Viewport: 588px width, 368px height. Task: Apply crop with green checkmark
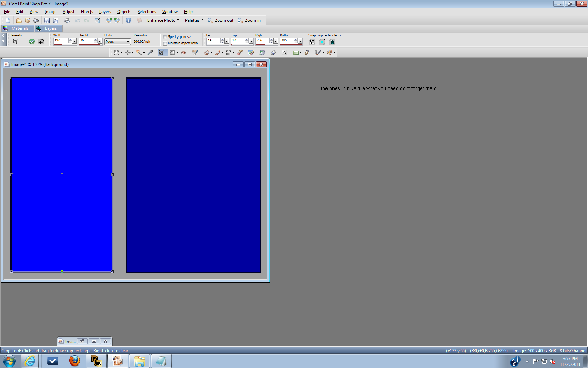(x=32, y=41)
